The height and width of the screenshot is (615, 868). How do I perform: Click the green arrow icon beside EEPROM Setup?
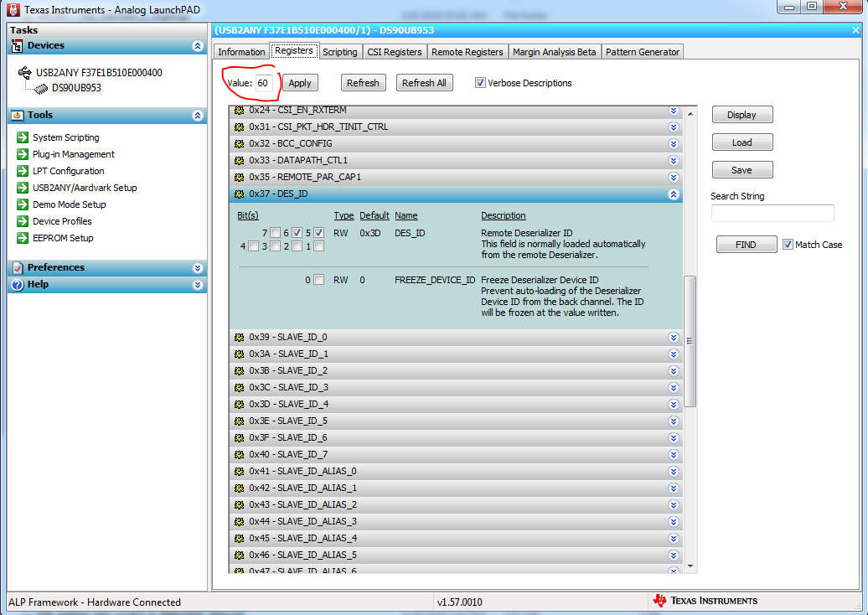click(22, 238)
